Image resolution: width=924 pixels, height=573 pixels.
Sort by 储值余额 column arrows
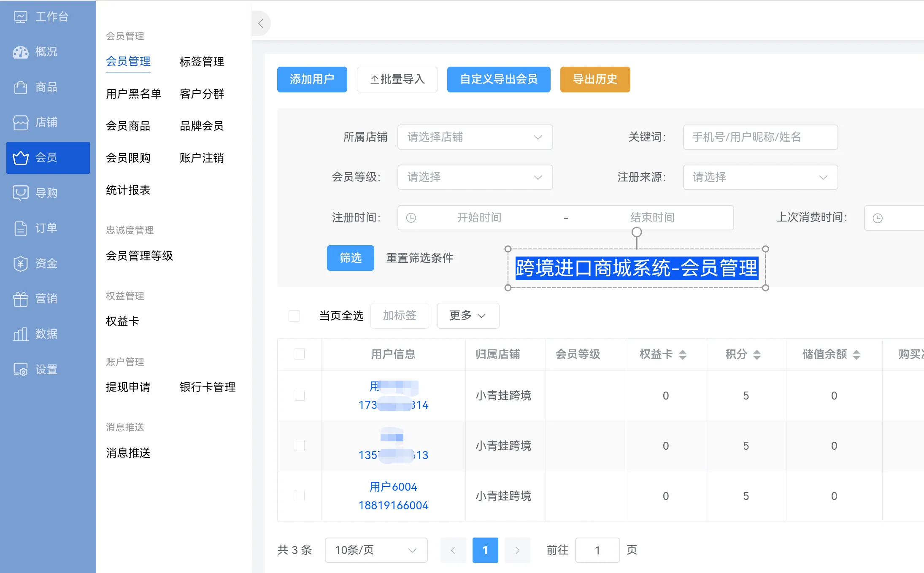click(856, 354)
